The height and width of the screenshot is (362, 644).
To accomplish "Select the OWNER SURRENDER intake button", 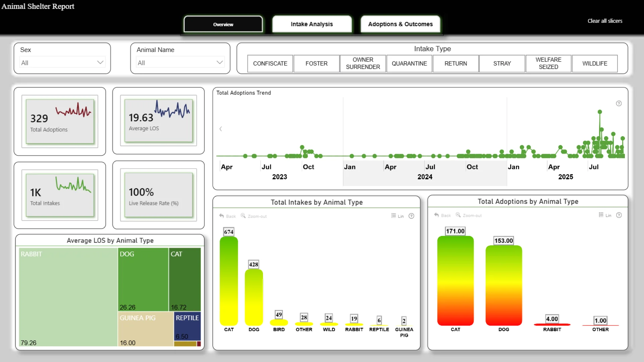I will tap(363, 64).
